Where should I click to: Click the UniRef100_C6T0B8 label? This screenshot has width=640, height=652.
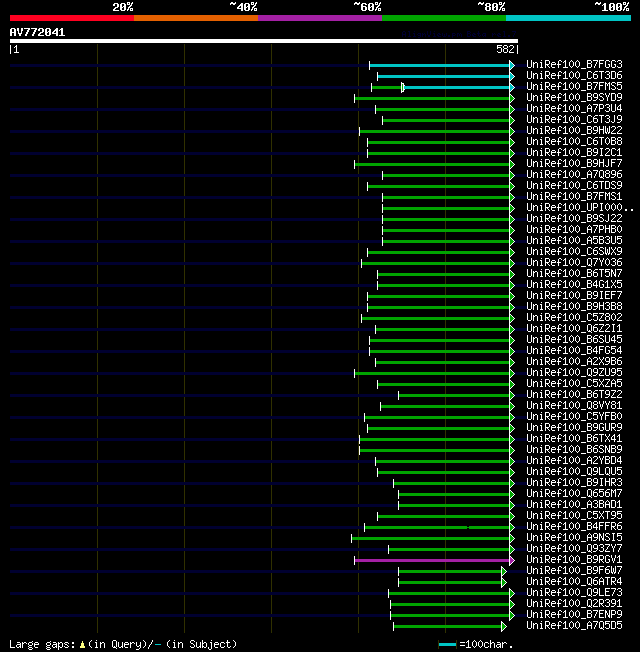click(x=574, y=142)
